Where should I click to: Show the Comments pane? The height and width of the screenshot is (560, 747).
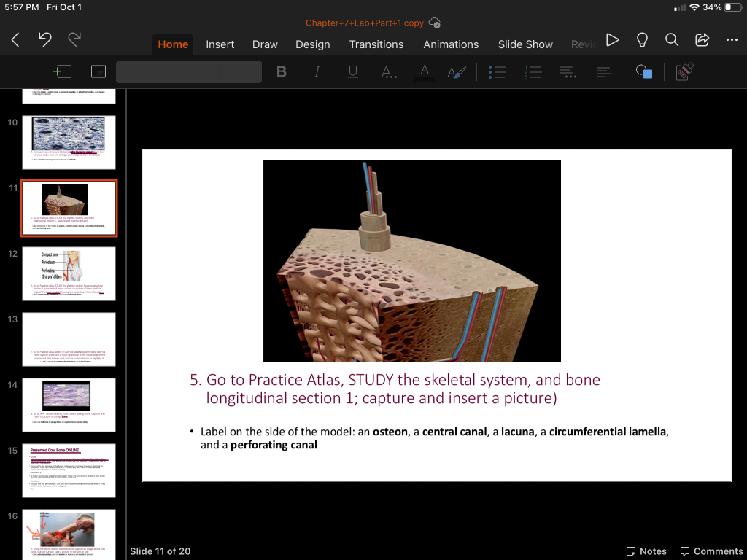[711, 551]
